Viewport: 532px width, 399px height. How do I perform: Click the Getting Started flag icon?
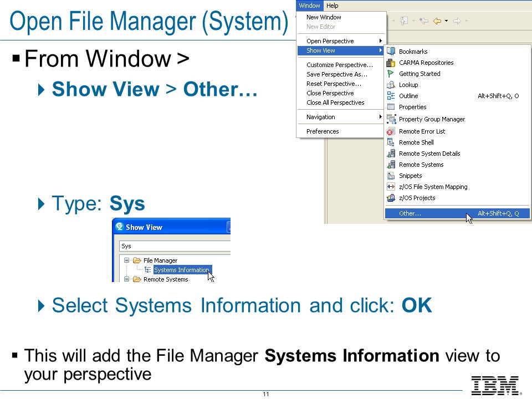pyautogui.click(x=391, y=74)
